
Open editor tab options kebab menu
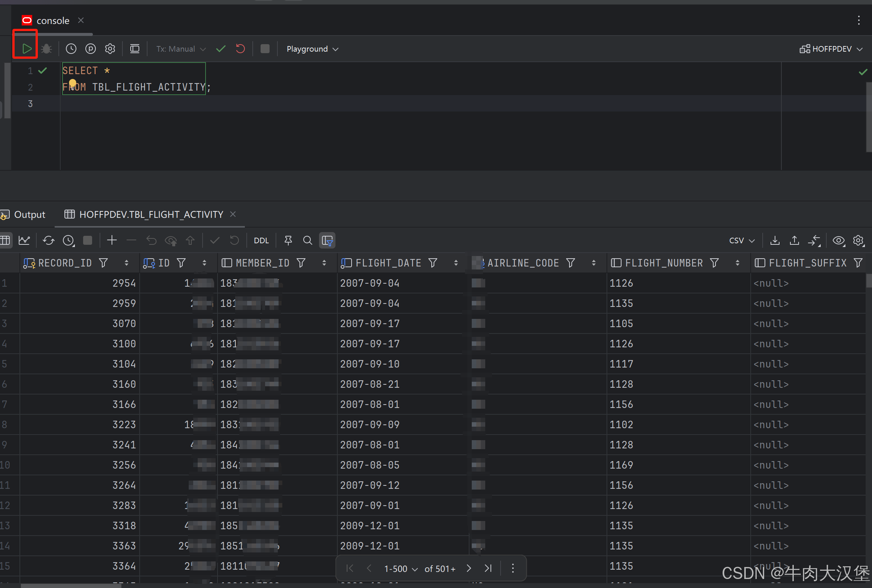[x=859, y=20]
